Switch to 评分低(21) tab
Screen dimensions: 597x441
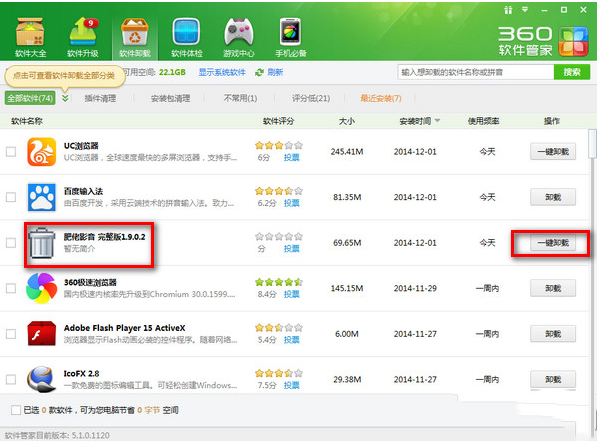311,98
